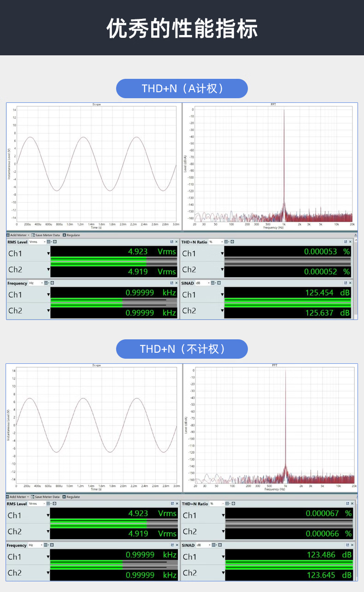Screen dimensions: 364x592
Task: Expand Ch1 arrow beside 4.923 Vrms in upper panel
Action: [x=48, y=253]
